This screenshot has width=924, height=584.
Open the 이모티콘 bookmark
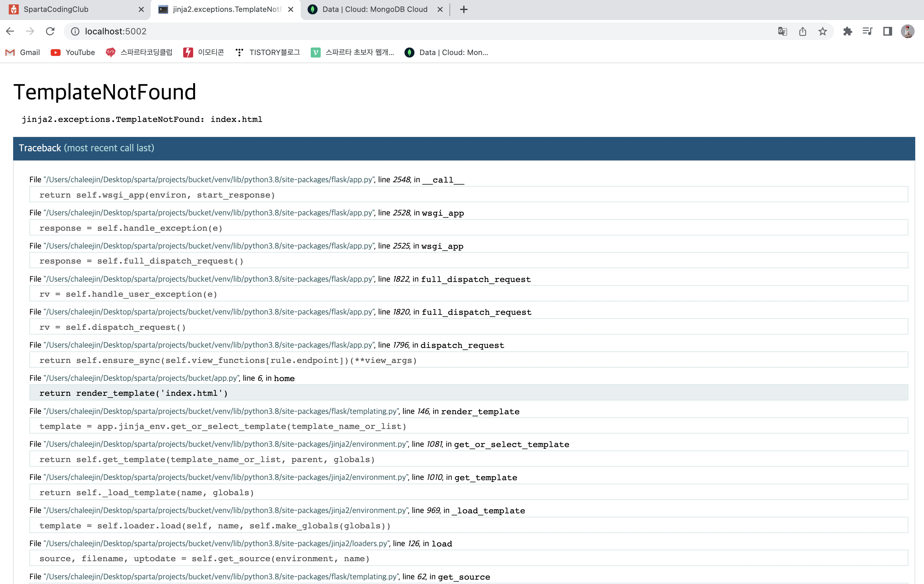204,52
